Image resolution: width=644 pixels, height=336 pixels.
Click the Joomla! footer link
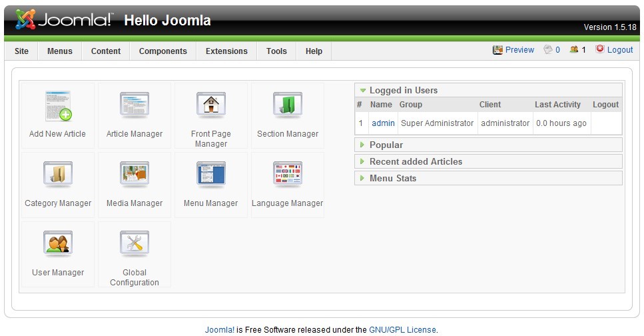220,330
